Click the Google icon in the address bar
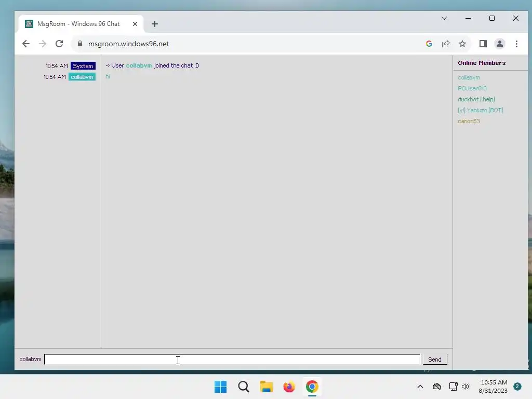Image resolution: width=532 pixels, height=399 pixels. tap(429, 44)
